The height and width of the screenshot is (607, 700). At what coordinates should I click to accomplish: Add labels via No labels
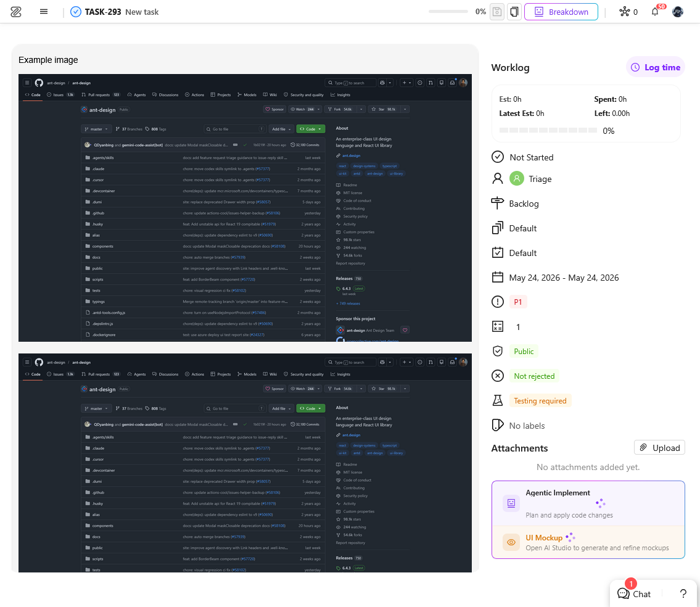pos(527,426)
